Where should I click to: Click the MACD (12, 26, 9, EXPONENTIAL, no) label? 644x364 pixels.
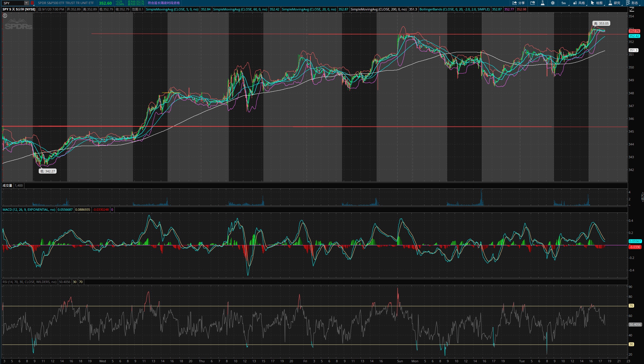(x=29, y=210)
